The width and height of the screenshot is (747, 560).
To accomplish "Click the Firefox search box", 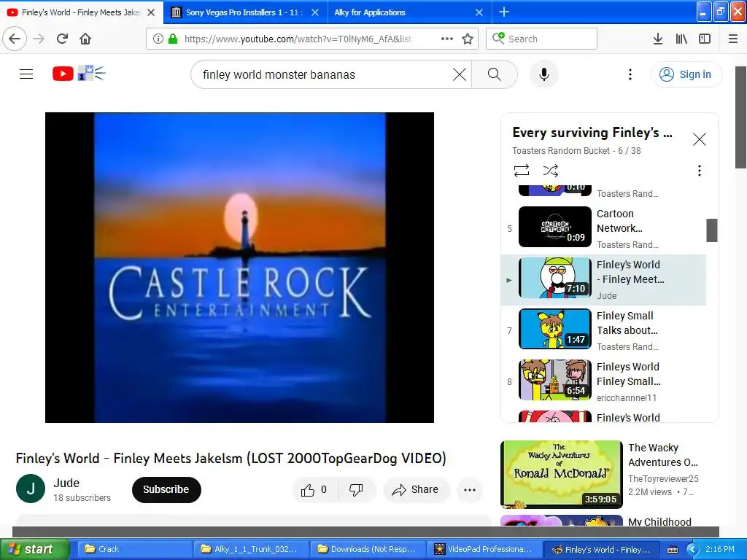I will [541, 39].
